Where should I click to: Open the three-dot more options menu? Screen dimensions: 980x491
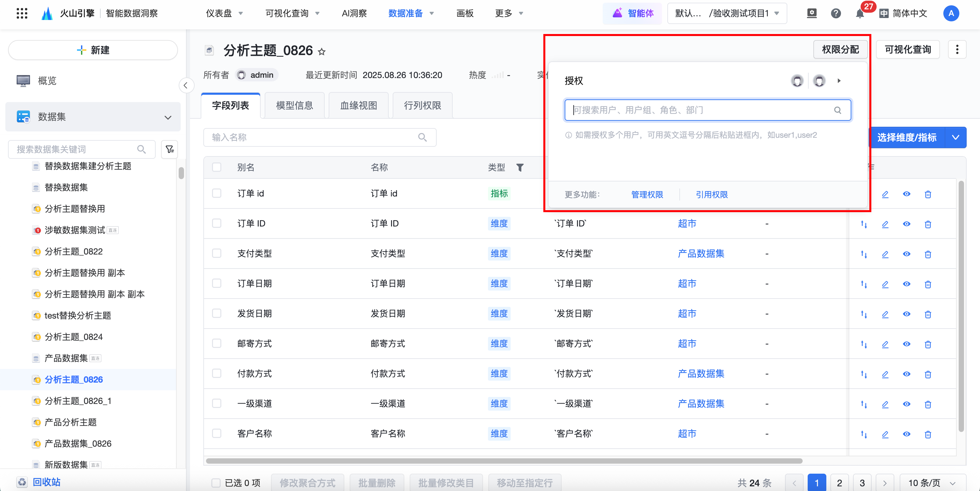[957, 49]
